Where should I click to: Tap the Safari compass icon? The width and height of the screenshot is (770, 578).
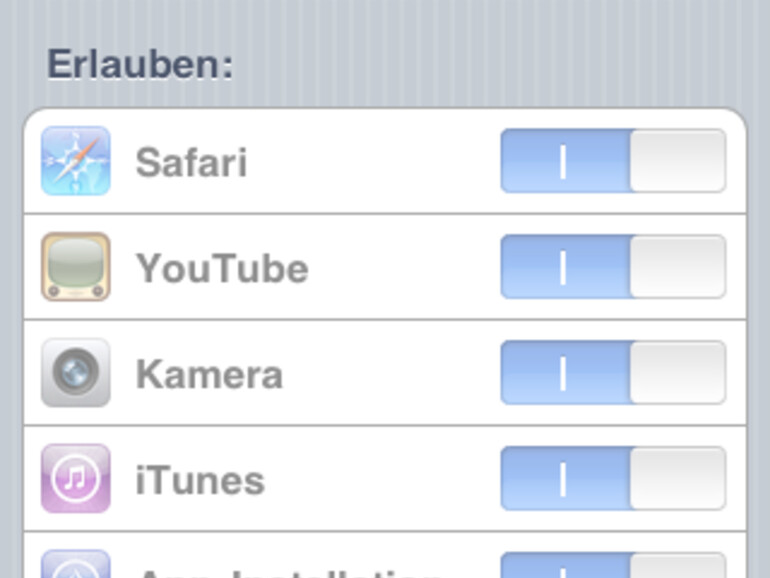click(76, 161)
